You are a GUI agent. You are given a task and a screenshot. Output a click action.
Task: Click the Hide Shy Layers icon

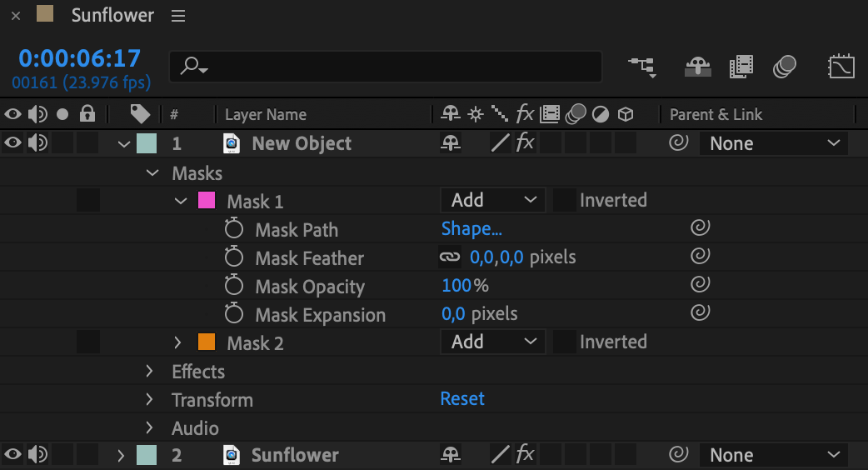point(697,67)
